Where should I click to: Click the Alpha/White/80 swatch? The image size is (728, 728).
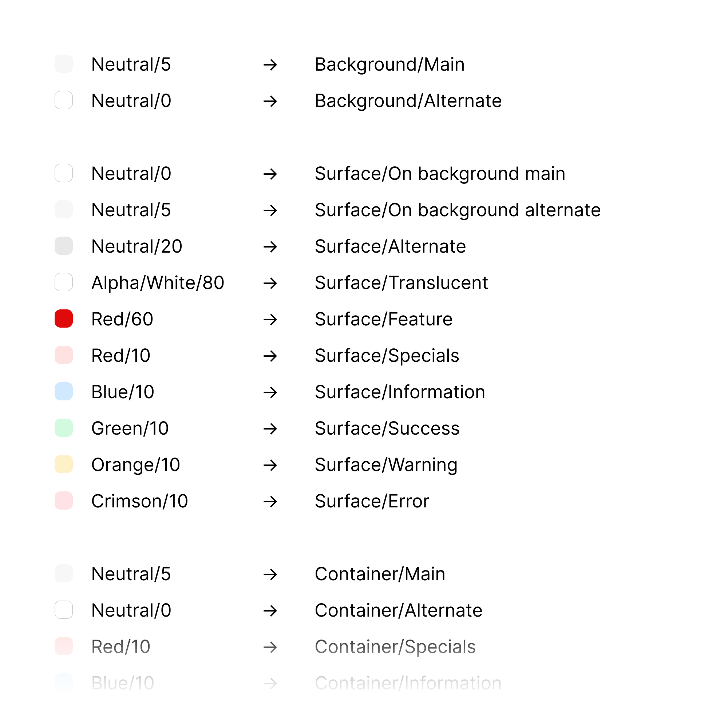[x=64, y=282]
